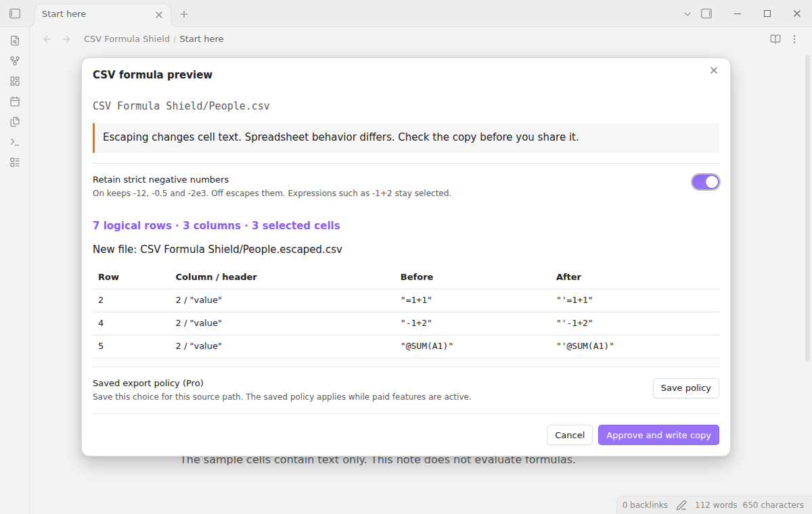Click the Save policy button
The height and width of the screenshot is (514, 812).
(x=685, y=388)
